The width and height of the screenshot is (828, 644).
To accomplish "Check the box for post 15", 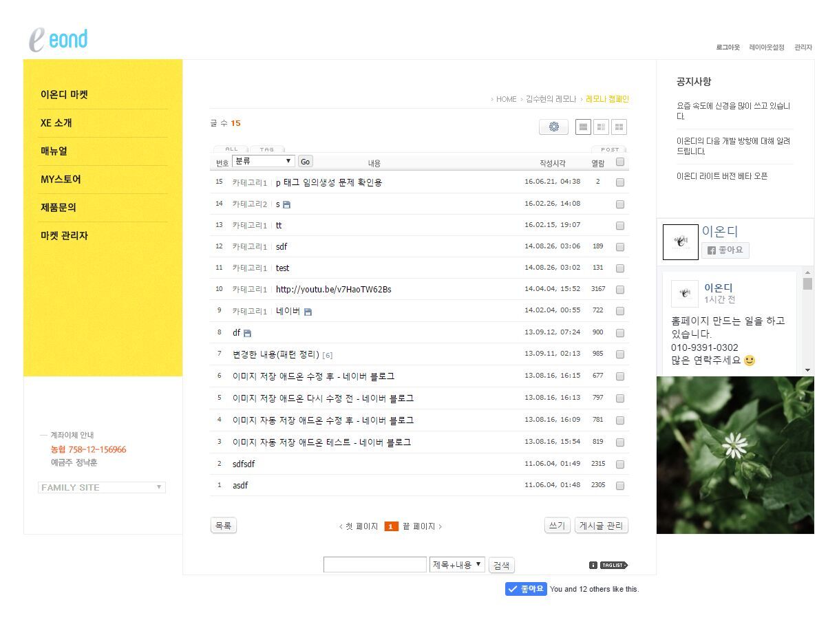I will 620,182.
